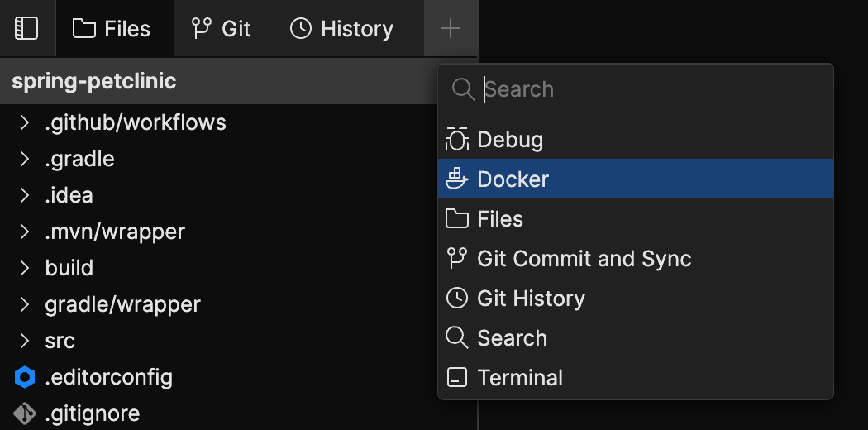Click the spring-petclinic project header
The height and width of the screenshot is (430, 868).
click(x=94, y=82)
